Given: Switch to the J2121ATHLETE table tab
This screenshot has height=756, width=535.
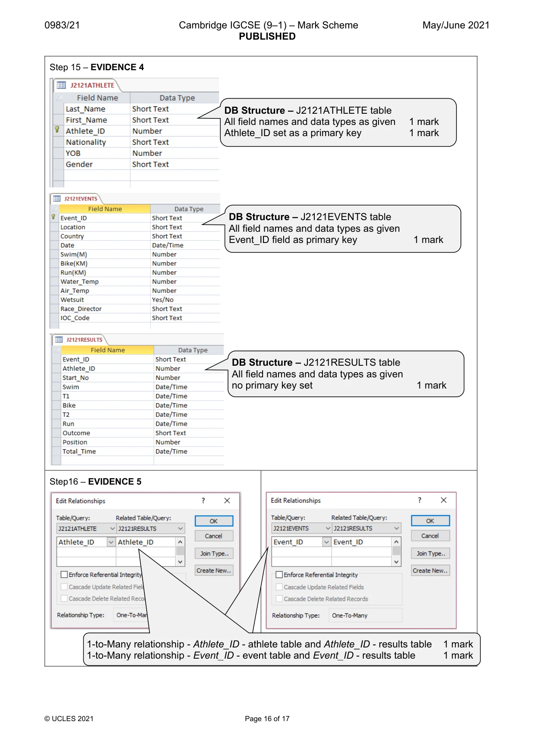Looking at the screenshot, I should click(x=88, y=85).
